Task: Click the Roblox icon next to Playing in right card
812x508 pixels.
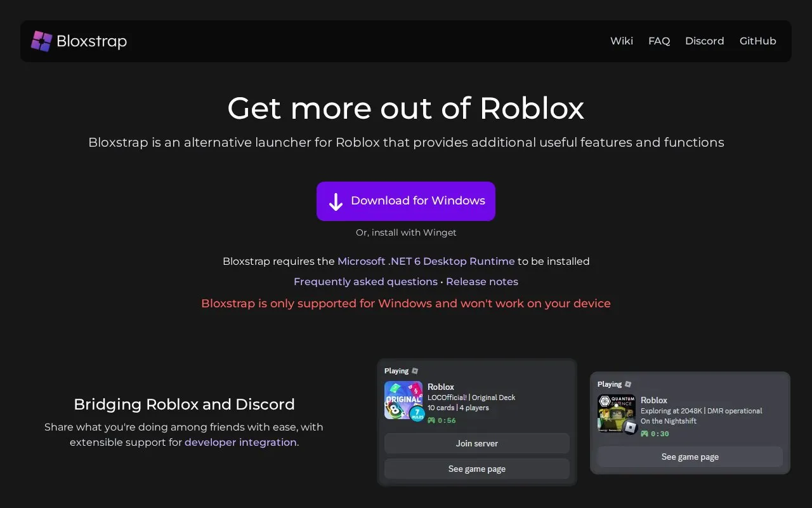Action: pyautogui.click(x=628, y=384)
